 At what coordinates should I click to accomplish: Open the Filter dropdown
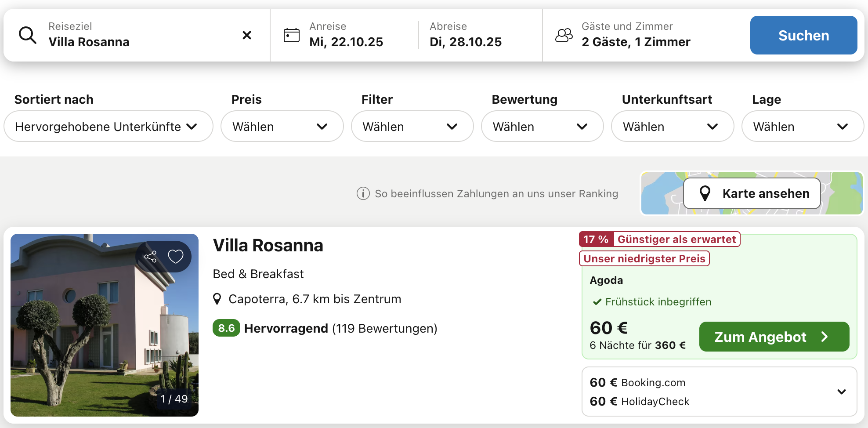click(412, 126)
